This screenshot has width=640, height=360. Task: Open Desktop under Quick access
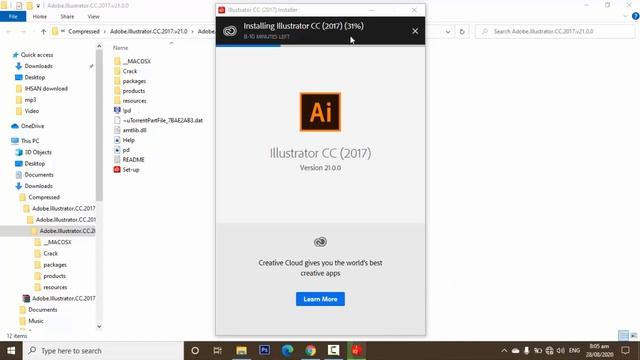30,77
